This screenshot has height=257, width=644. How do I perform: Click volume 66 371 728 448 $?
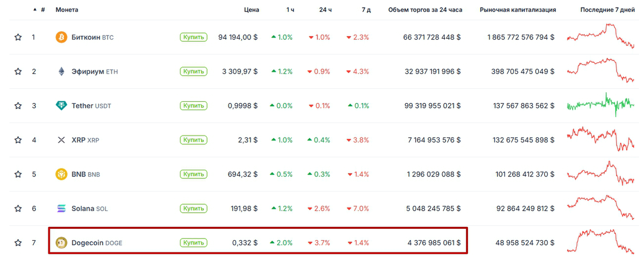(x=432, y=37)
